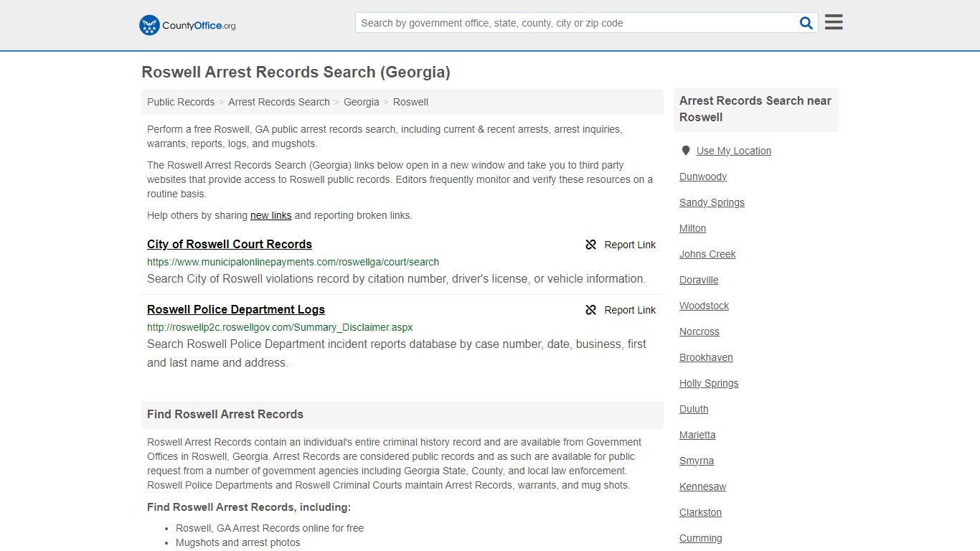Open the CountyOffice.org logo homepage
The image size is (980, 551).
(x=187, y=25)
